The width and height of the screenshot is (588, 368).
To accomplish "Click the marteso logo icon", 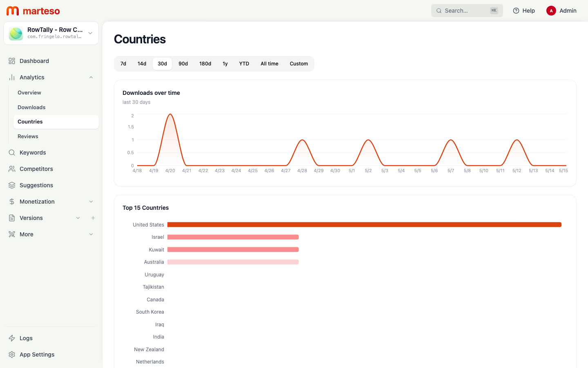I will tap(13, 11).
